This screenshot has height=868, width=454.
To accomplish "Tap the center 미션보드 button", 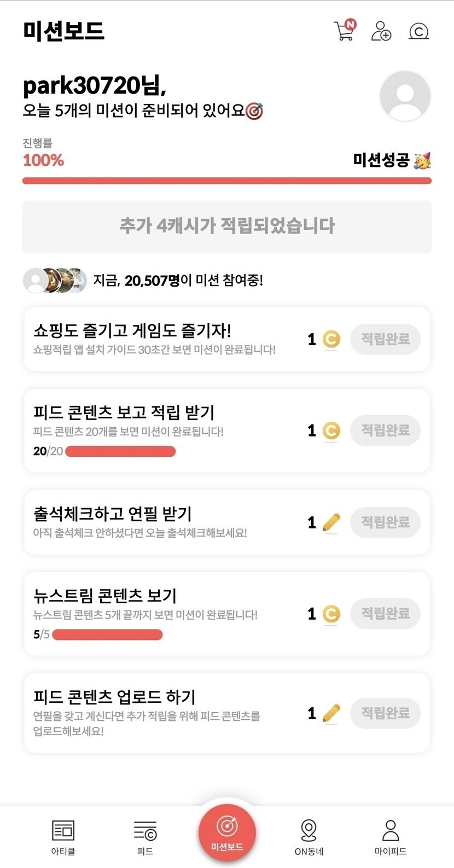I will pos(227,832).
